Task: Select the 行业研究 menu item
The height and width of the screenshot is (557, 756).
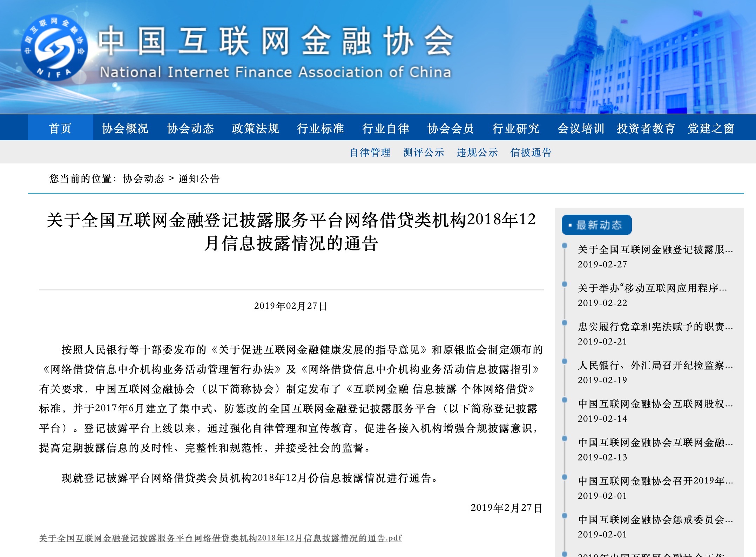Action: pyautogui.click(x=516, y=128)
